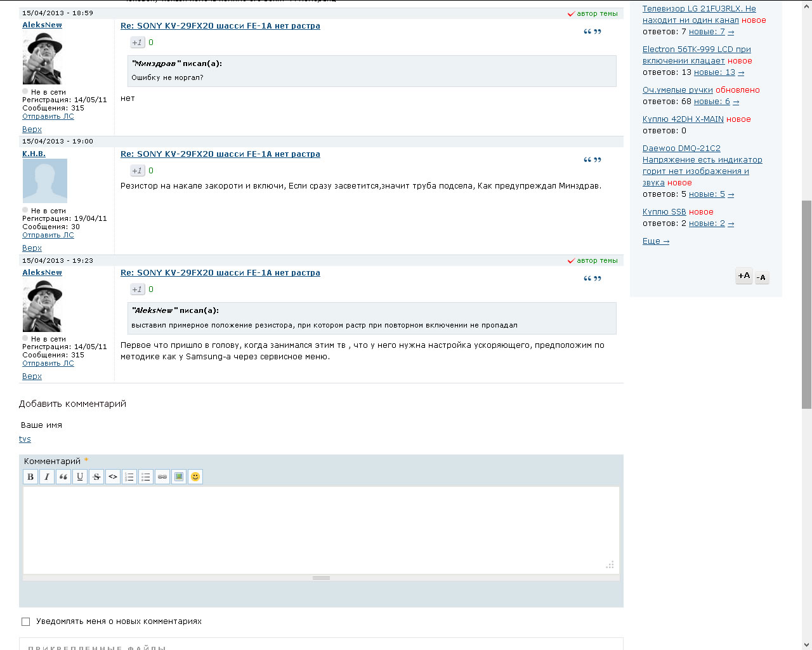Viewport: 812px width, 650px height.
Task: Insert bulleted list in comment
Action: [x=146, y=477]
